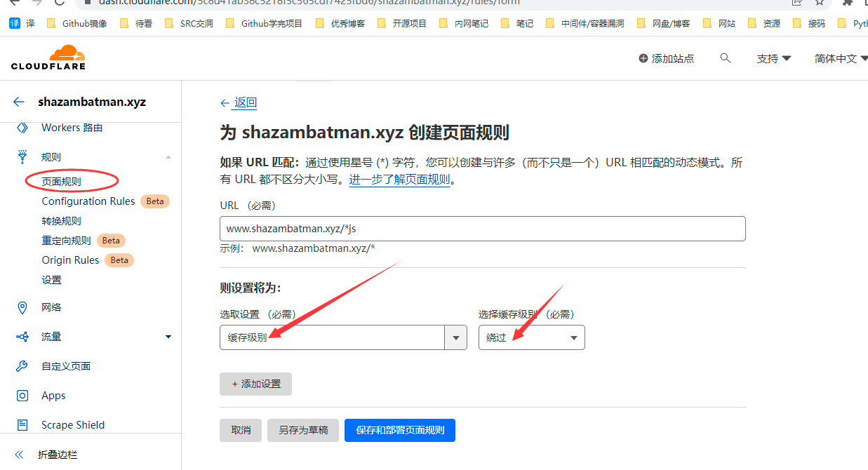Open the 中间件/容器漏洞 bookmark folder

(585, 23)
